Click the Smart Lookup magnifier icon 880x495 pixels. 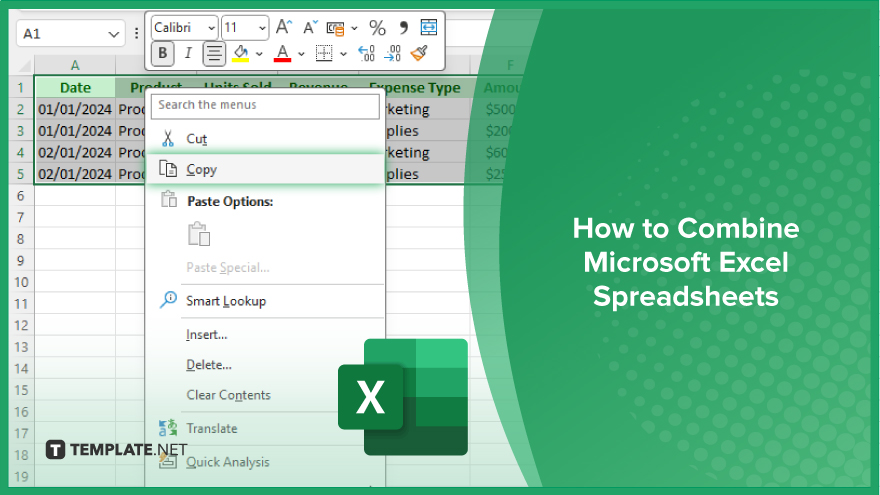[x=168, y=300]
